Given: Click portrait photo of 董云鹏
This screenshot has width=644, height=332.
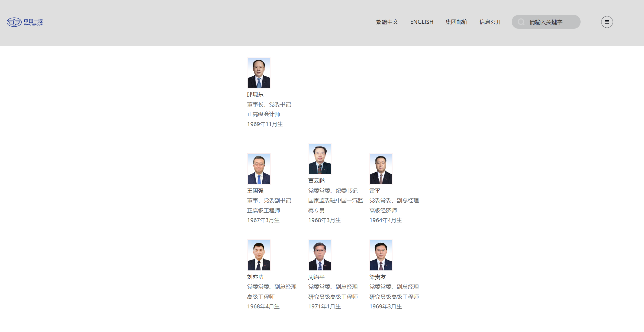Looking at the screenshot, I should 320,159.
